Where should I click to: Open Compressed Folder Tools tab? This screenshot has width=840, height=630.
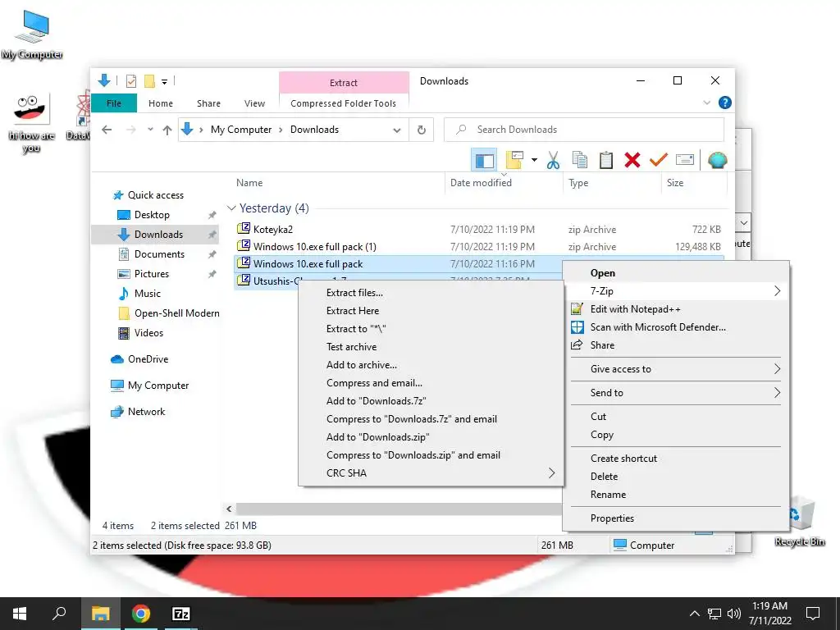pos(344,103)
